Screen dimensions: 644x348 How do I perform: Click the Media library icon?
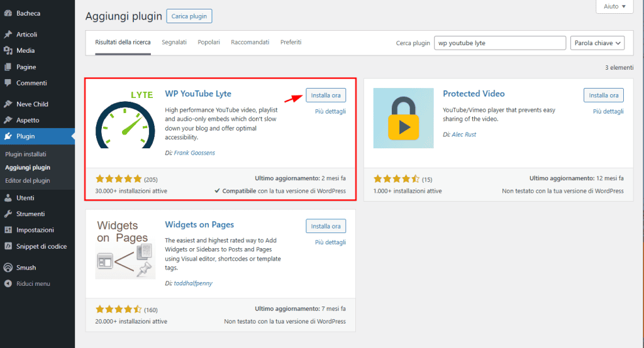pyautogui.click(x=8, y=50)
